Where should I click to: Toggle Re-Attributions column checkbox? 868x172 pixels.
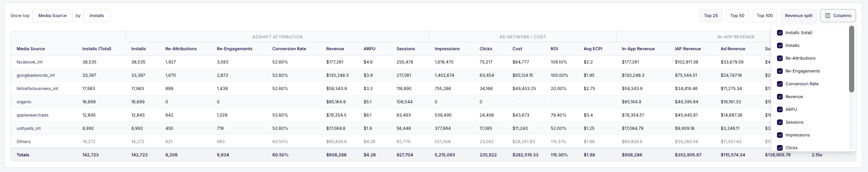point(780,58)
